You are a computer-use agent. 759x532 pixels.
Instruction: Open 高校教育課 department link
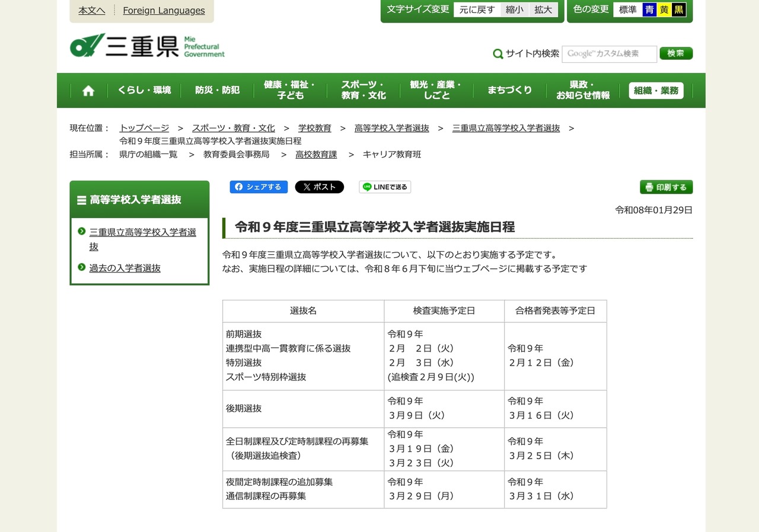point(317,155)
